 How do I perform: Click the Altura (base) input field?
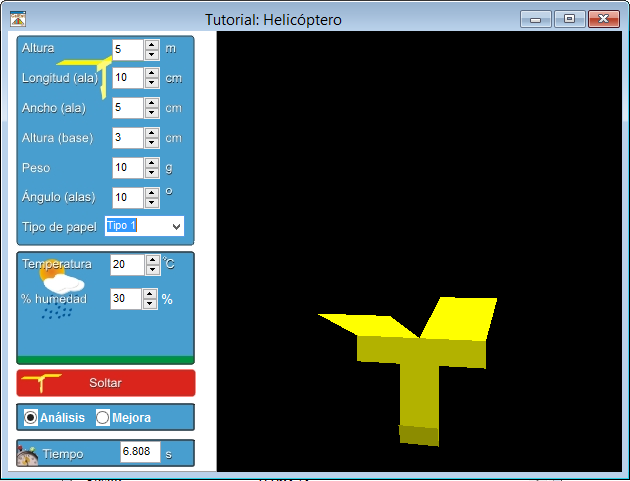(x=127, y=138)
